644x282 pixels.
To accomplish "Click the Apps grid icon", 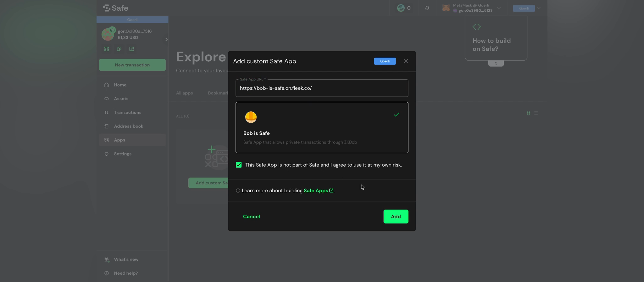I will [107, 140].
